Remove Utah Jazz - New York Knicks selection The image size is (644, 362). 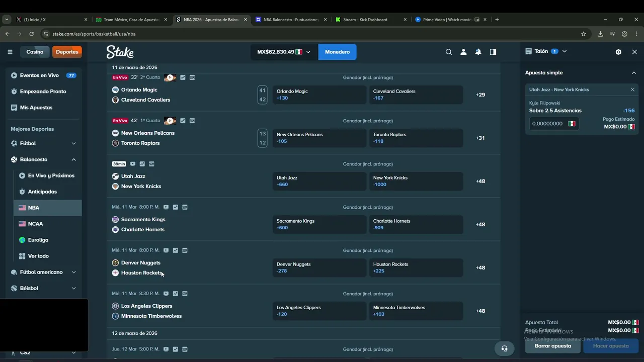[632, 89]
